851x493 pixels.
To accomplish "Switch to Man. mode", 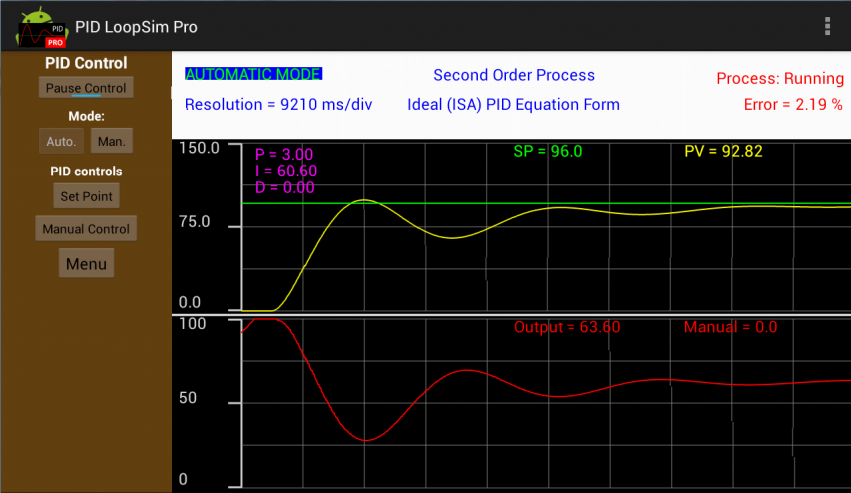I will (112, 141).
